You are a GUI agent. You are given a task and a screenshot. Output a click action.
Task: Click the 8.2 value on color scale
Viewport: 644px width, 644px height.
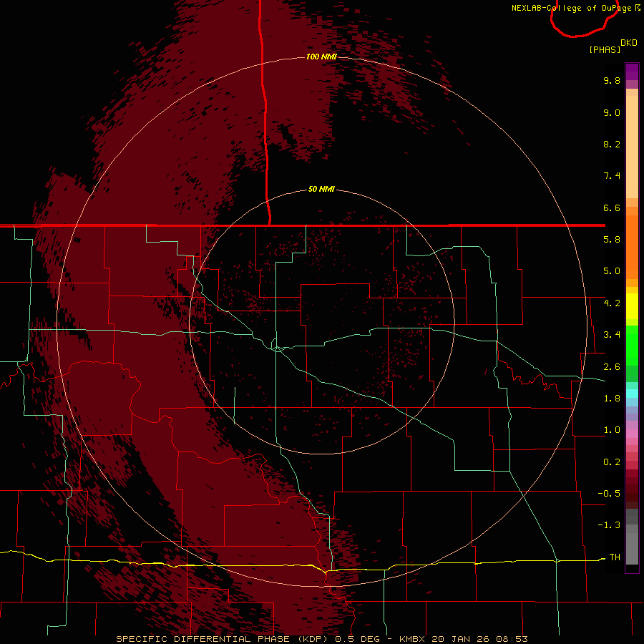click(612, 144)
